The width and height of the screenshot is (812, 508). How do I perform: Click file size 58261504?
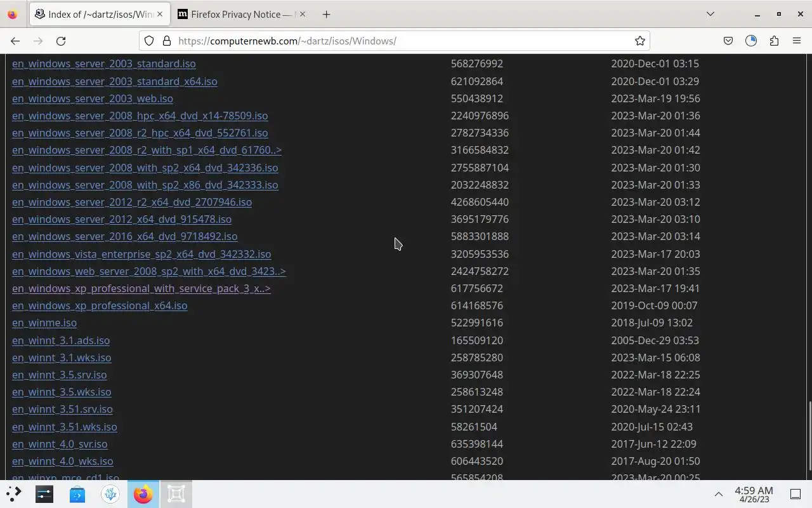[x=474, y=427]
